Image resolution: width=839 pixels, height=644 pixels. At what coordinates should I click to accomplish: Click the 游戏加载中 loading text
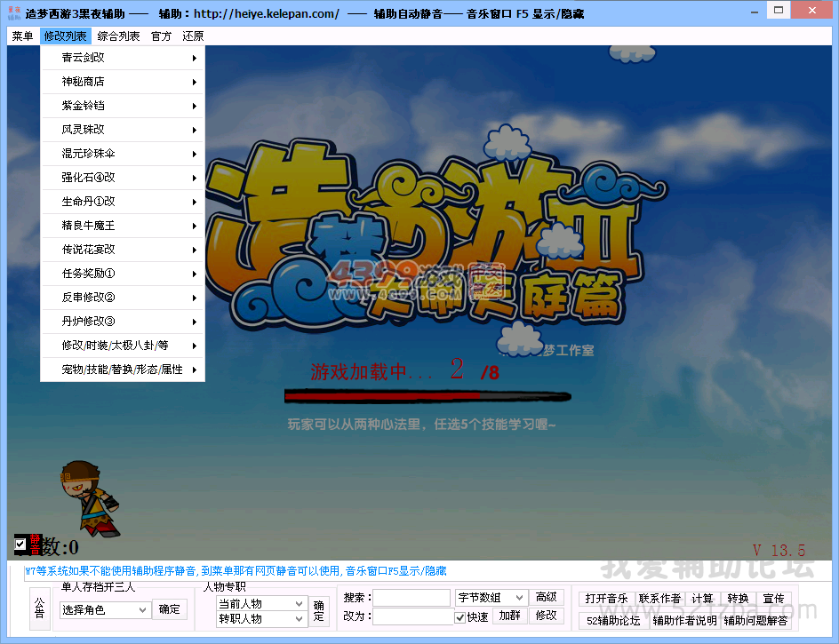point(372,372)
